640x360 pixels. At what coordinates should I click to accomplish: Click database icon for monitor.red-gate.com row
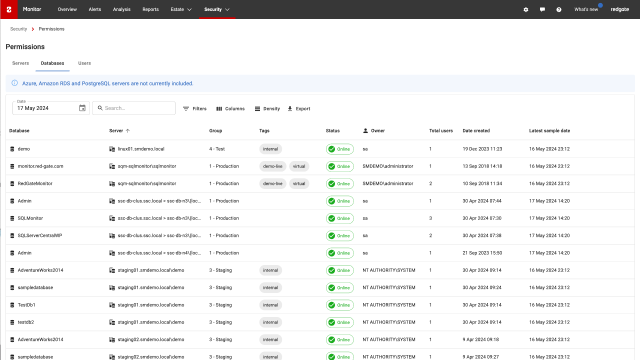pyautogui.click(x=12, y=166)
